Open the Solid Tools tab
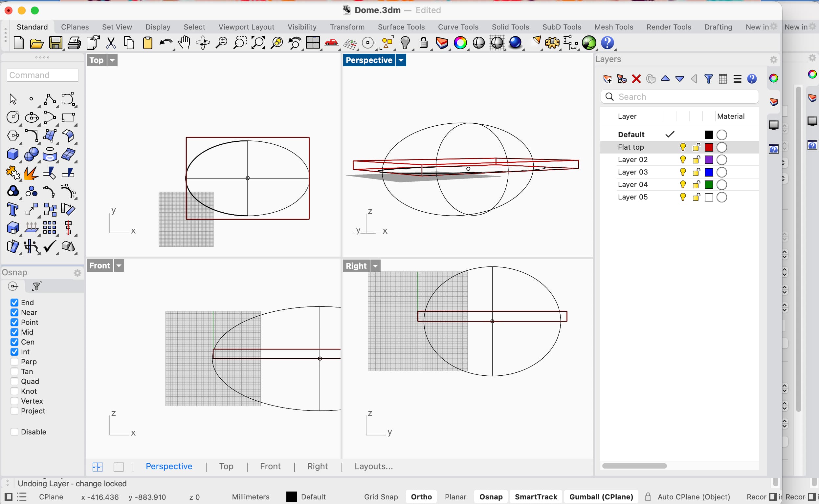The image size is (819, 504). 510,27
